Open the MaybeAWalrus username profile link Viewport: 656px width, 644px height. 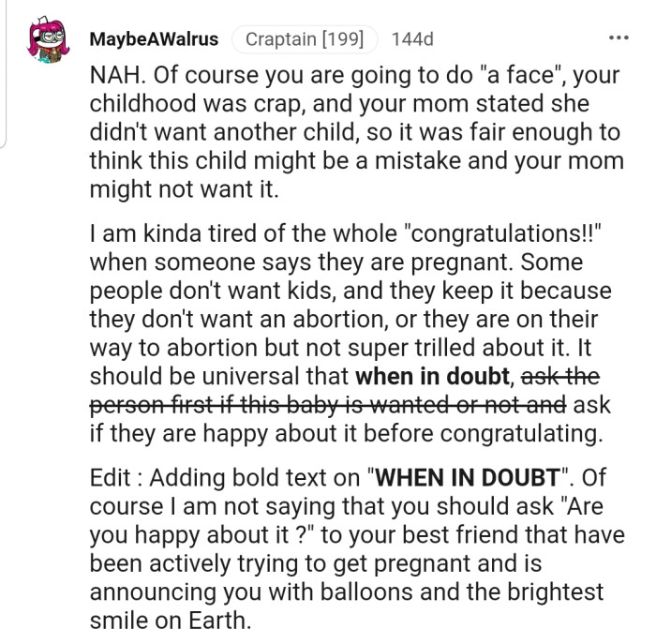coord(153,39)
